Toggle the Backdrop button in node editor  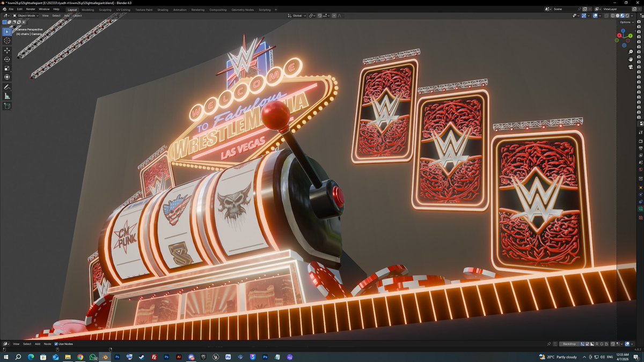569,344
